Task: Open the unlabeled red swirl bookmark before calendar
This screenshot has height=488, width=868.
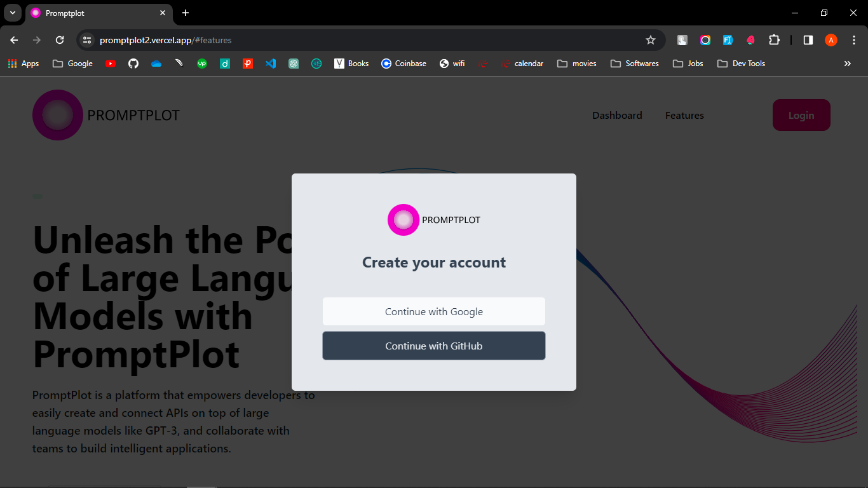Action: (483, 64)
